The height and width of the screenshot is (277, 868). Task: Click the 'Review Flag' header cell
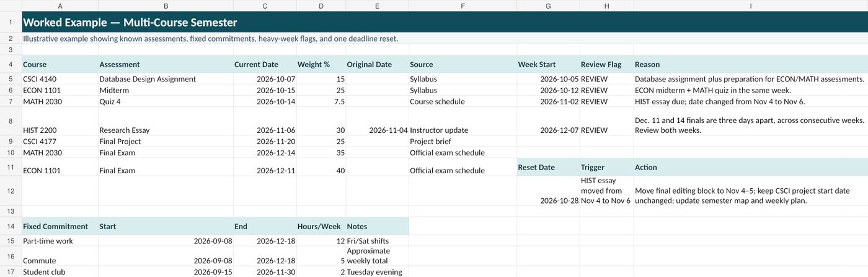(x=606, y=64)
